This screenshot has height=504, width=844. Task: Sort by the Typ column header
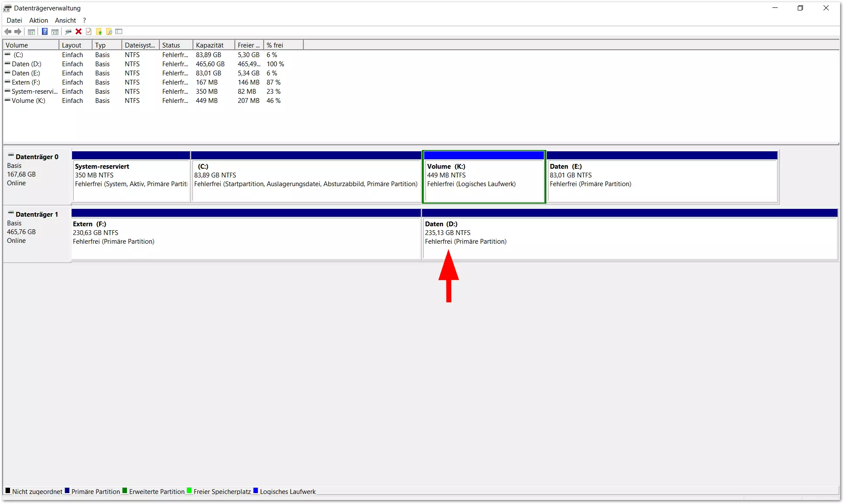coord(107,45)
